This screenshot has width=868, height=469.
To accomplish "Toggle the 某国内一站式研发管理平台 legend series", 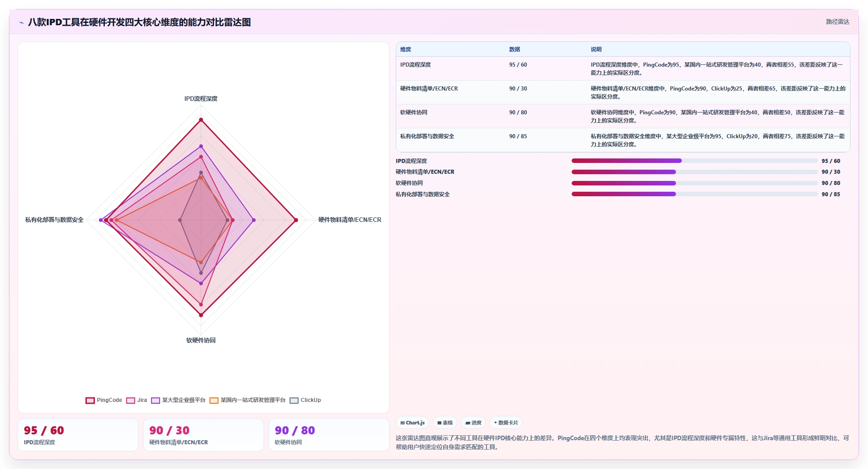I will 248,400.
